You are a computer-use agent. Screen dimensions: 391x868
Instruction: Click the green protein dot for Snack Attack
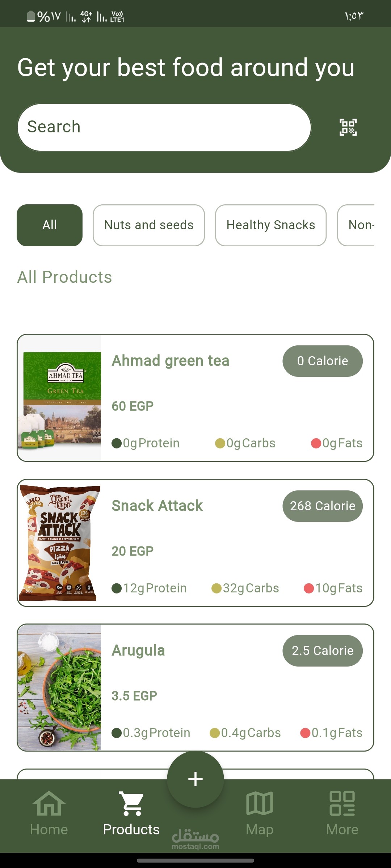coord(117,588)
